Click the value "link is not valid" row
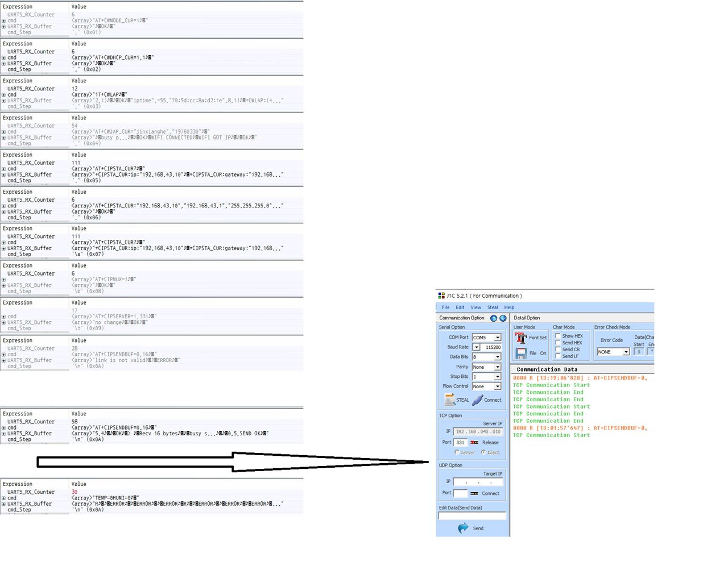 click(126, 360)
